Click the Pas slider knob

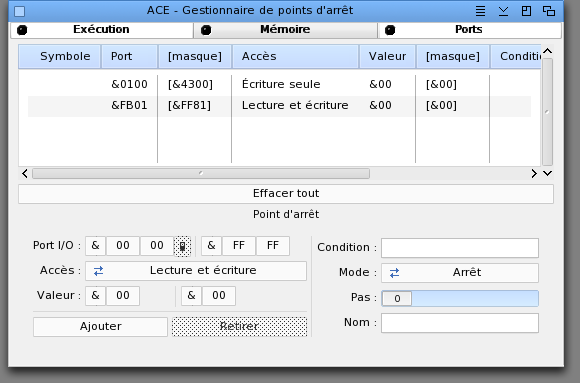coord(397,299)
